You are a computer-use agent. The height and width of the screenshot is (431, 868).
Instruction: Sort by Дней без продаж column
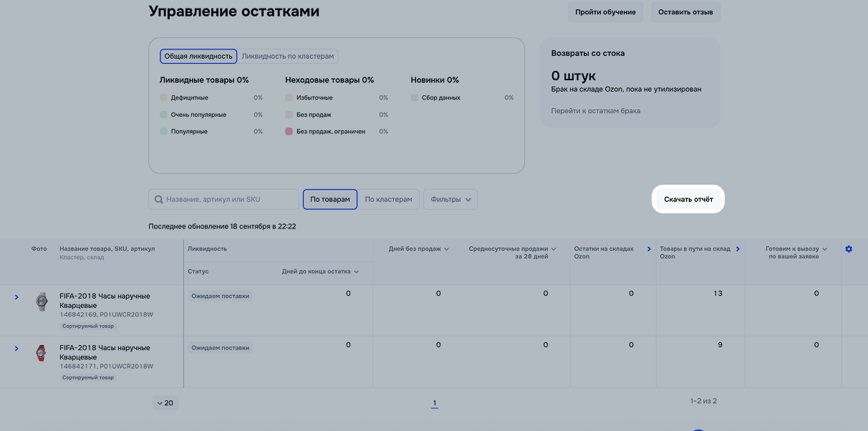click(x=419, y=249)
